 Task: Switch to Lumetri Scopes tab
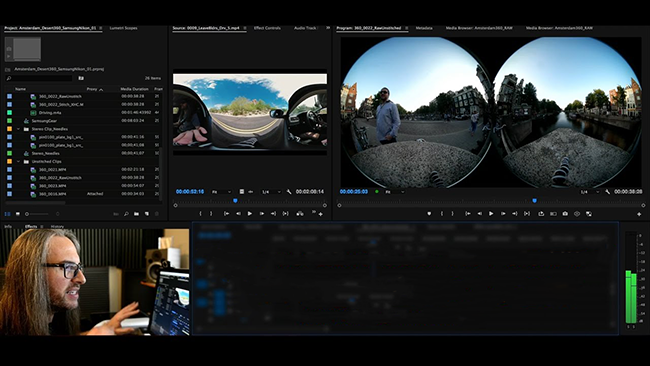(123, 28)
